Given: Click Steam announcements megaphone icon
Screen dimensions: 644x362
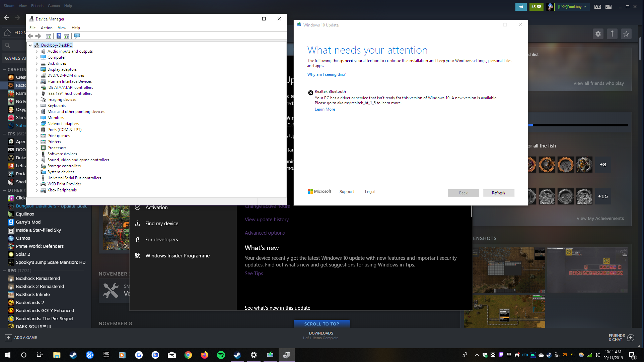Looking at the screenshot, I should pyautogui.click(x=521, y=7).
